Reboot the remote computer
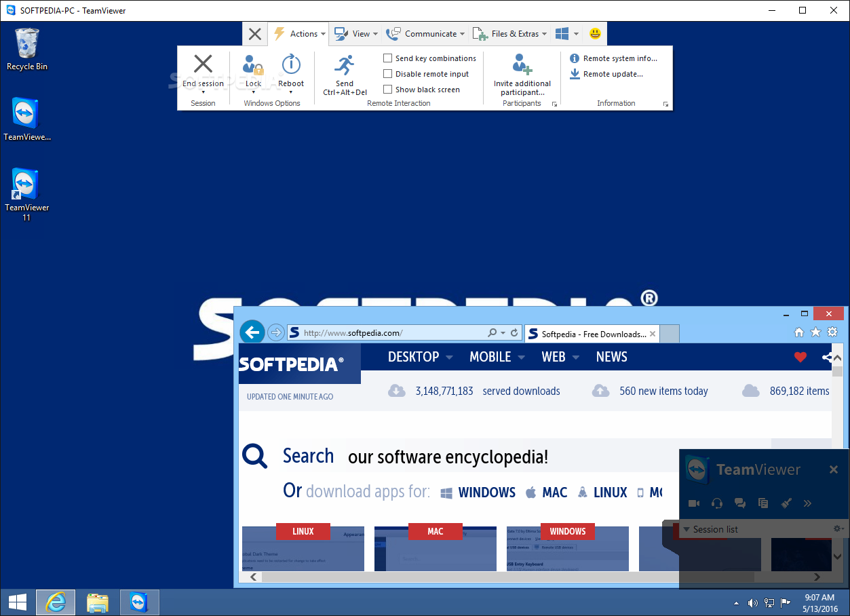The image size is (850, 616). click(291, 71)
